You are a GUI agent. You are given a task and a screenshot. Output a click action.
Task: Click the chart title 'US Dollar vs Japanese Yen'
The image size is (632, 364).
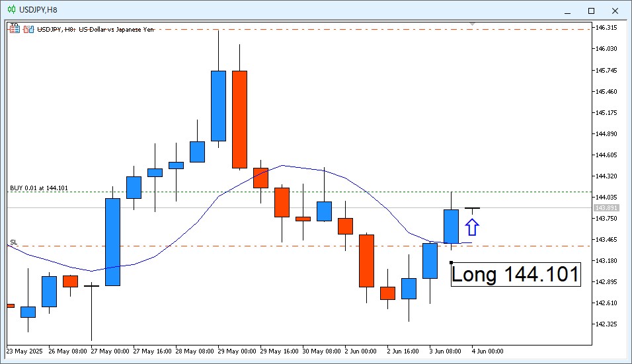point(116,29)
